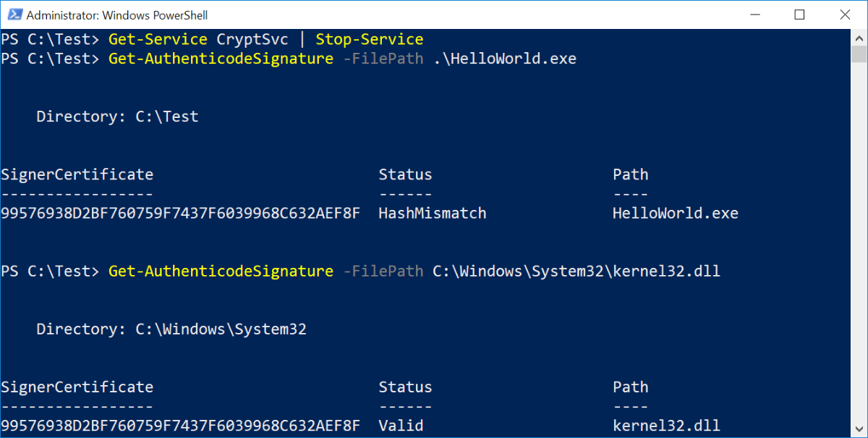Click kernel32.dll in the Path column
Image resolution: width=868 pixels, height=438 pixels.
[x=666, y=426]
